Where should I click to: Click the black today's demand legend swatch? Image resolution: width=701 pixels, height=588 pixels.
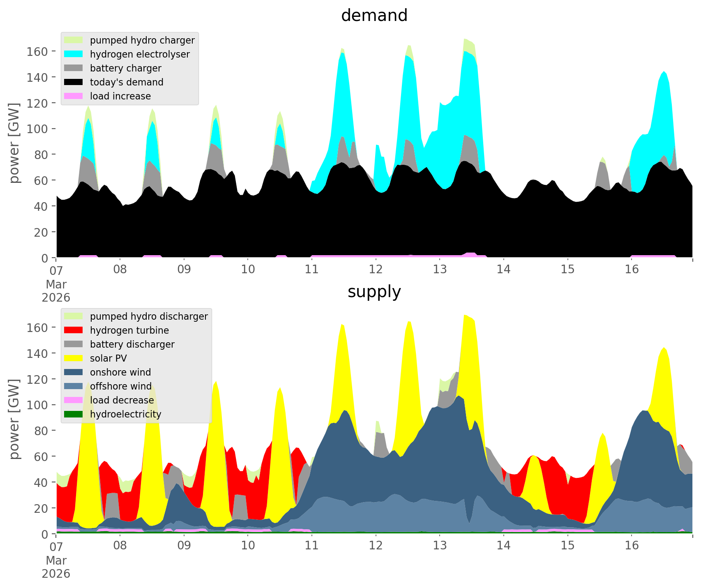[74, 82]
